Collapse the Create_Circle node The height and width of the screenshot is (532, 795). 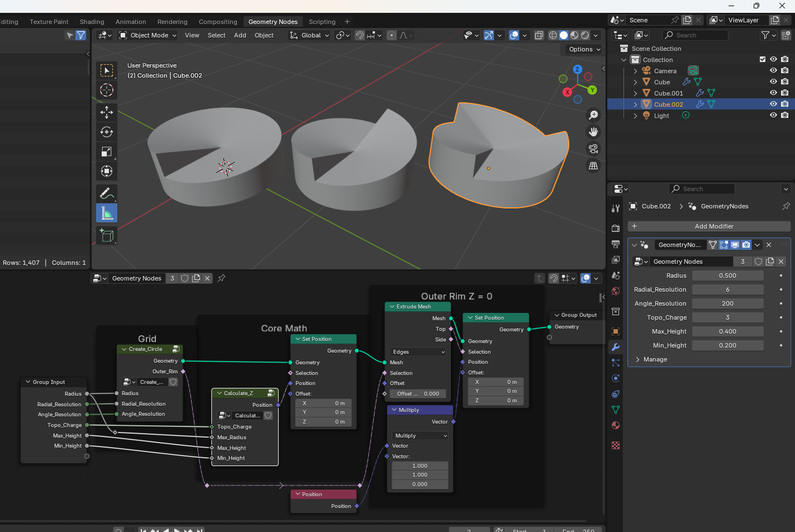point(124,349)
